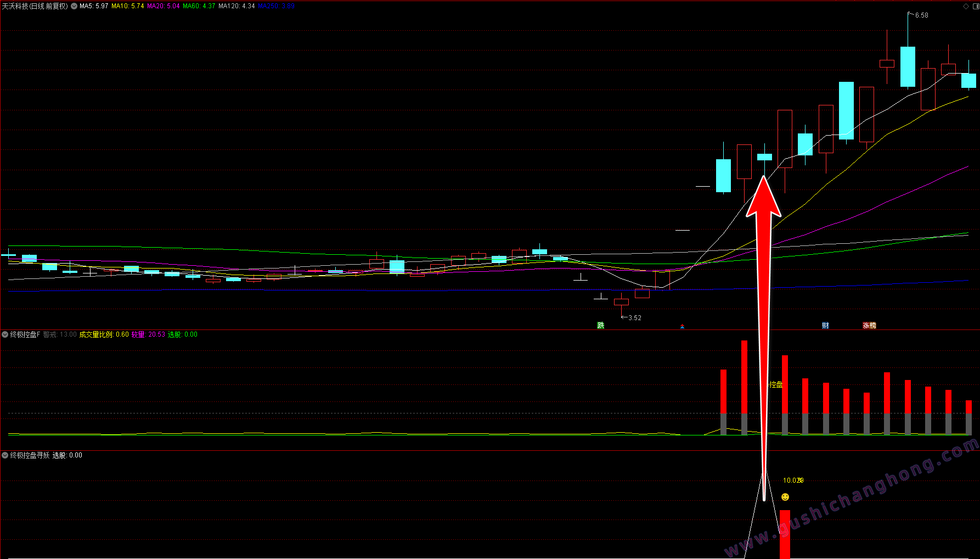Click the red signal bar in 寻妖 panel

coord(785,534)
